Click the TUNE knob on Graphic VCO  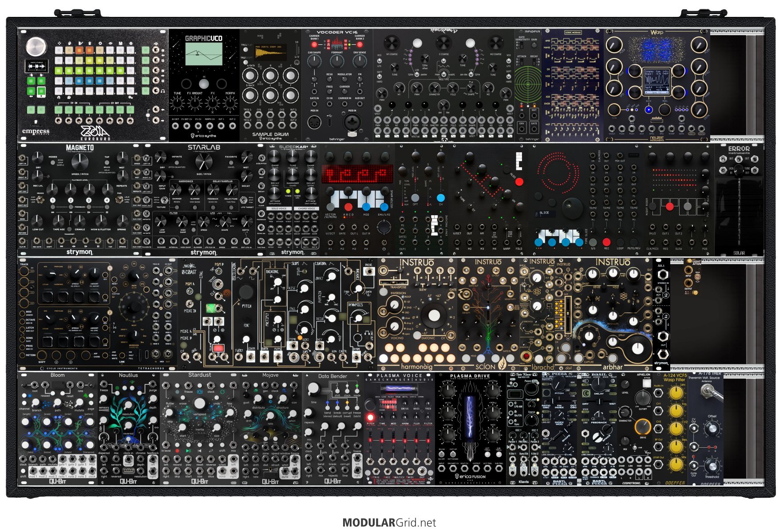coord(178,103)
